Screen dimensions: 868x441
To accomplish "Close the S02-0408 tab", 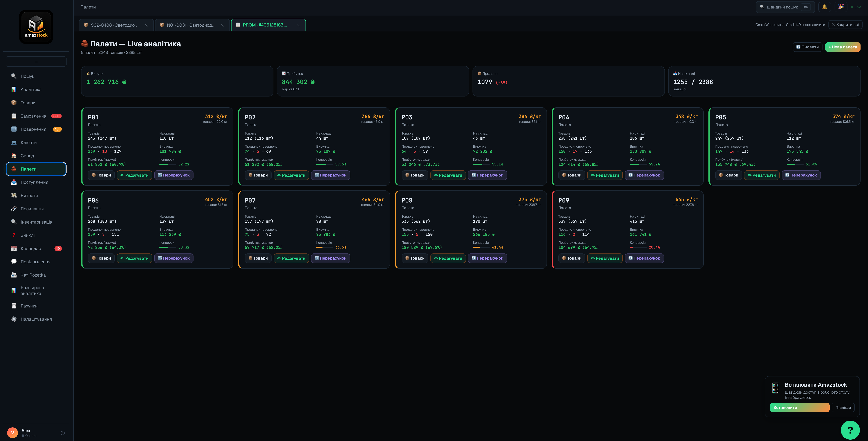I will pyautogui.click(x=146, y=25).
